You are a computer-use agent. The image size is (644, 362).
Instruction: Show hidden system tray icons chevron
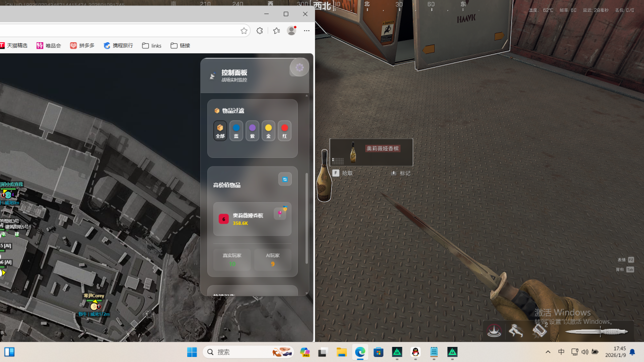point(548,352)
